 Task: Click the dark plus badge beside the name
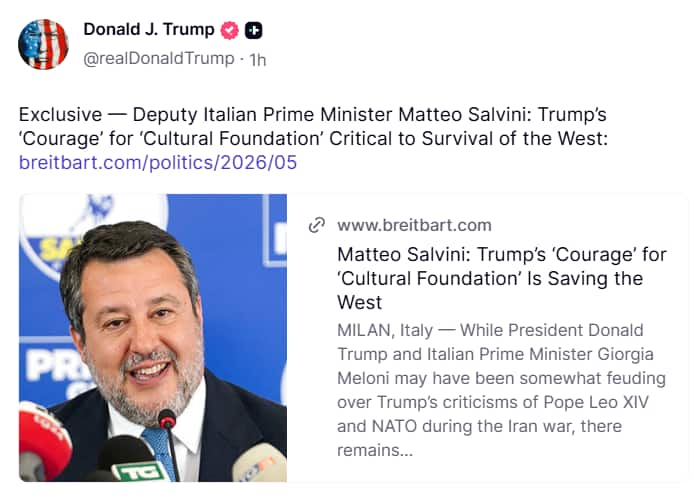(x=254, y=30)
